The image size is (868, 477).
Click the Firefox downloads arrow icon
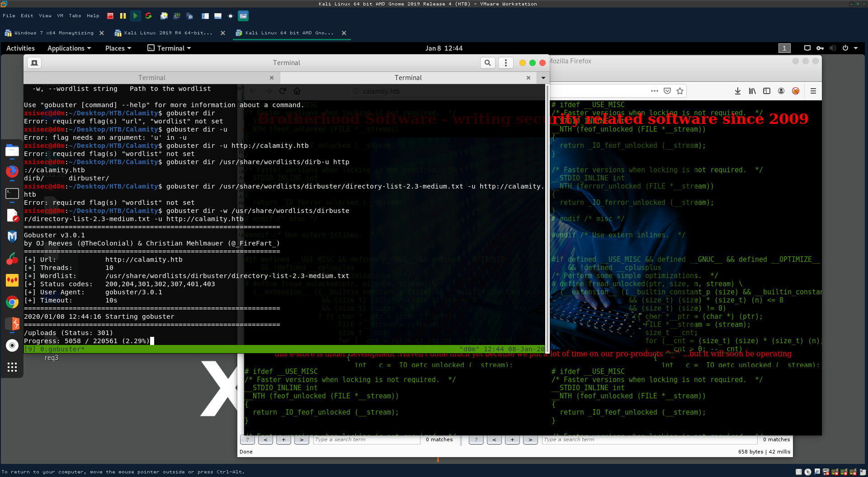(x=738, y=91)
